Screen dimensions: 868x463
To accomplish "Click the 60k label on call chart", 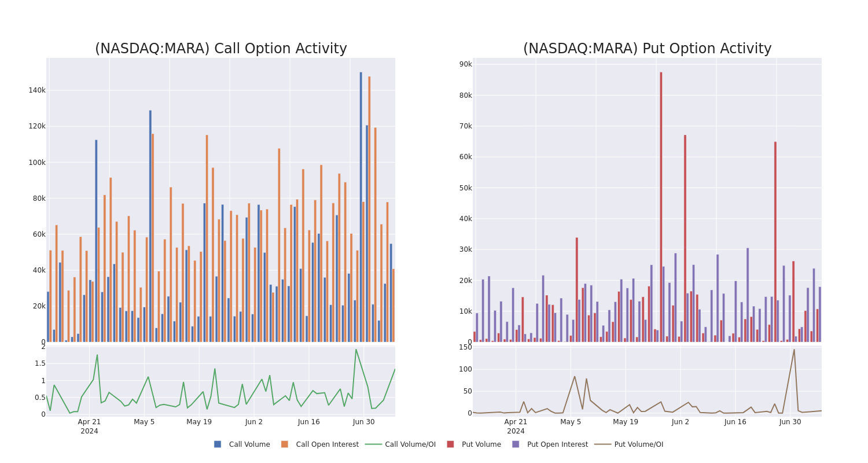I will [x=39, y=234].
